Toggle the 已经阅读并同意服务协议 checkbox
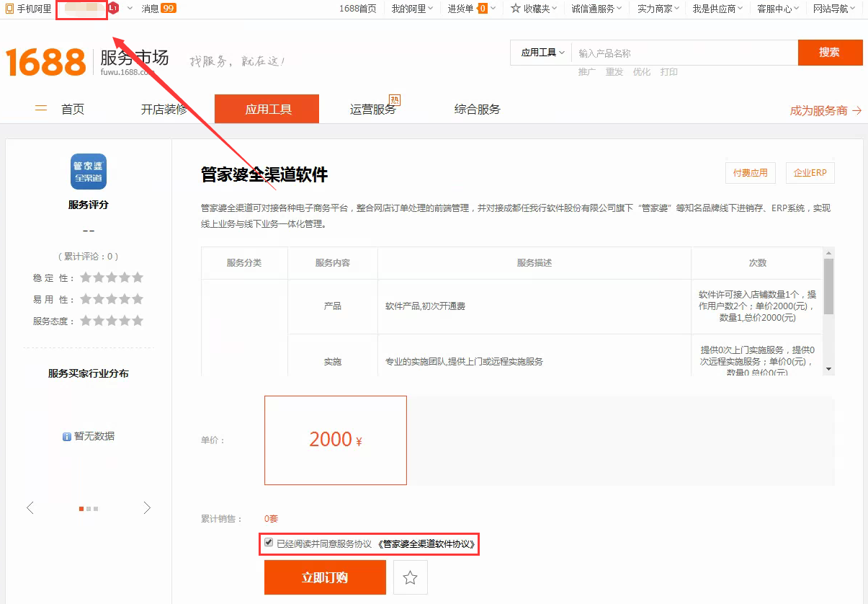Viewport: 868px width, 604px height. (x=269, y=543)
